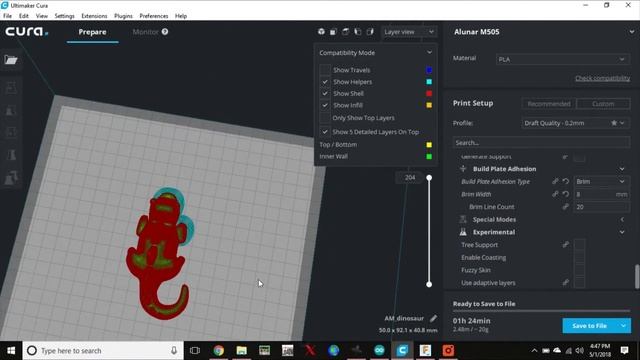
Task: Open File Explorer from the taskbar
Action: point(242,350)
